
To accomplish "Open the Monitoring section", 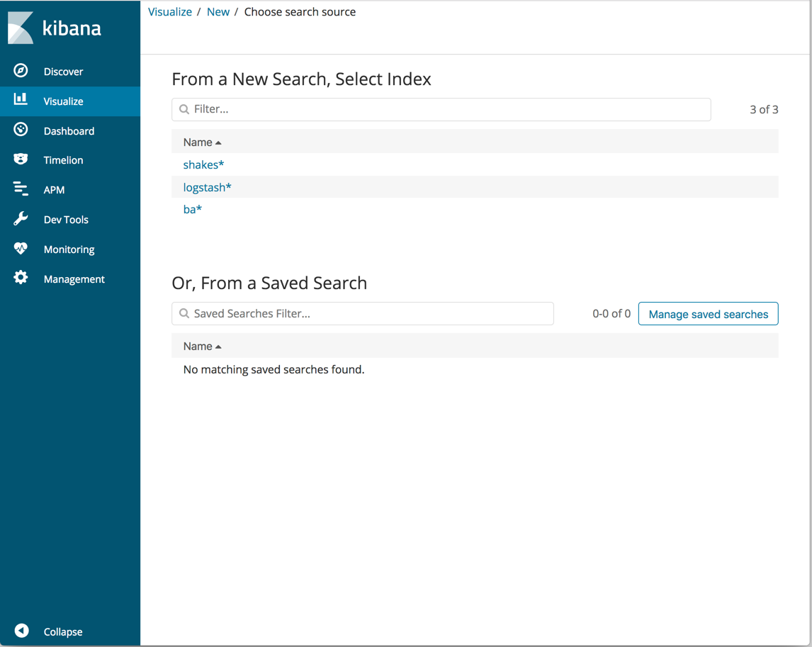I will pos(69,249).
